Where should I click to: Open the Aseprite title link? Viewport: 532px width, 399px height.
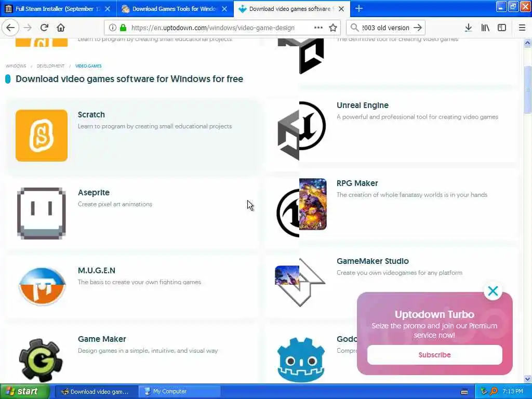click(x=94, y=192)
